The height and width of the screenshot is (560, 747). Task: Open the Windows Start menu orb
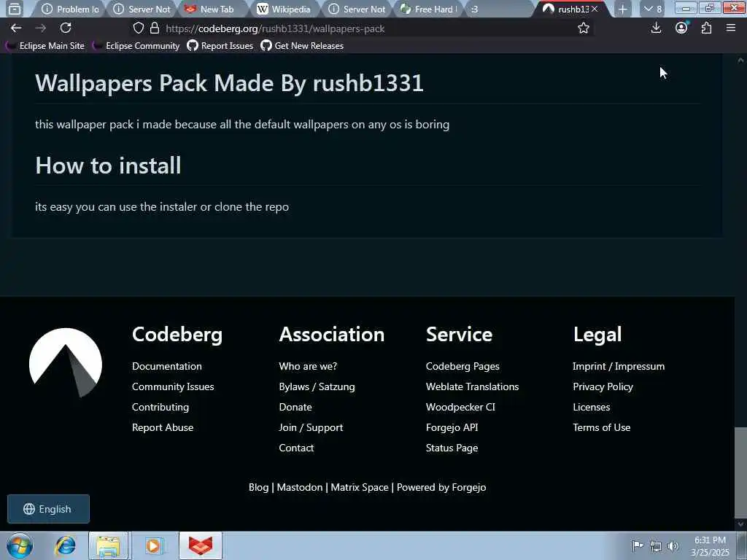pyautogui.click(x=20, y=545)
